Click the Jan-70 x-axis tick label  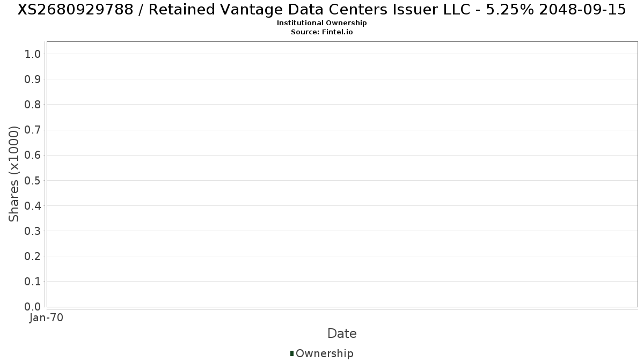(x=47, y=318)
